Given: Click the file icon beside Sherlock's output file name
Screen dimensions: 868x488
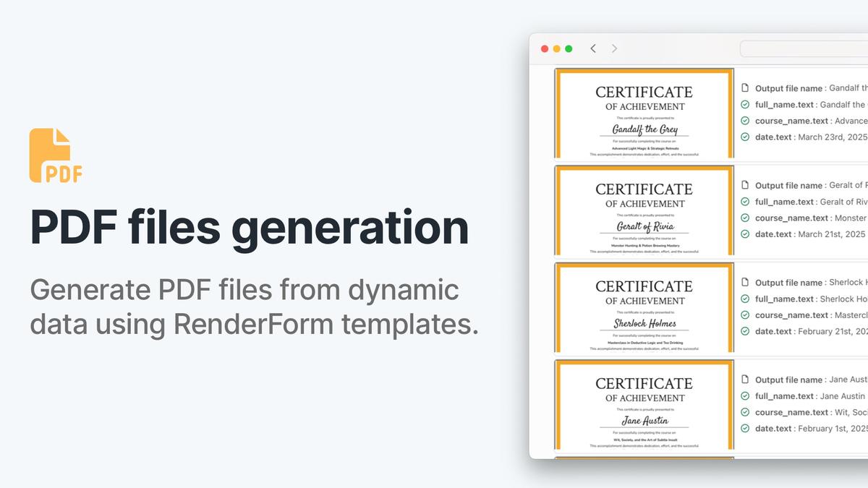Looking at the screenshot, I should tap(744, 282).
